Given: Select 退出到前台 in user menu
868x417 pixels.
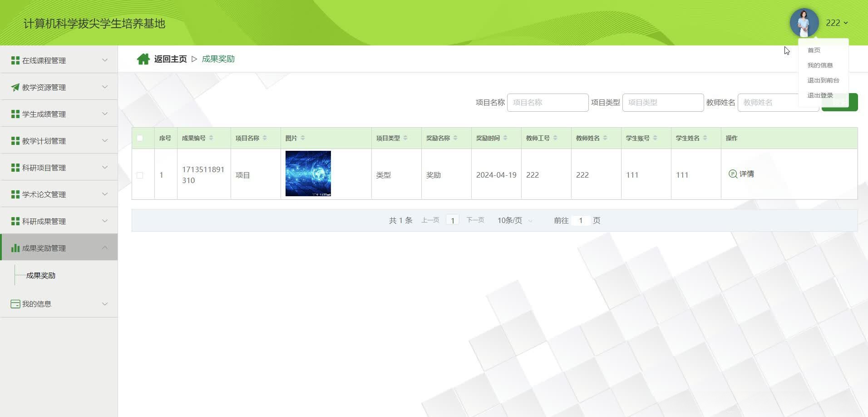Looking at the screenshot, I should tap(823, 80).
